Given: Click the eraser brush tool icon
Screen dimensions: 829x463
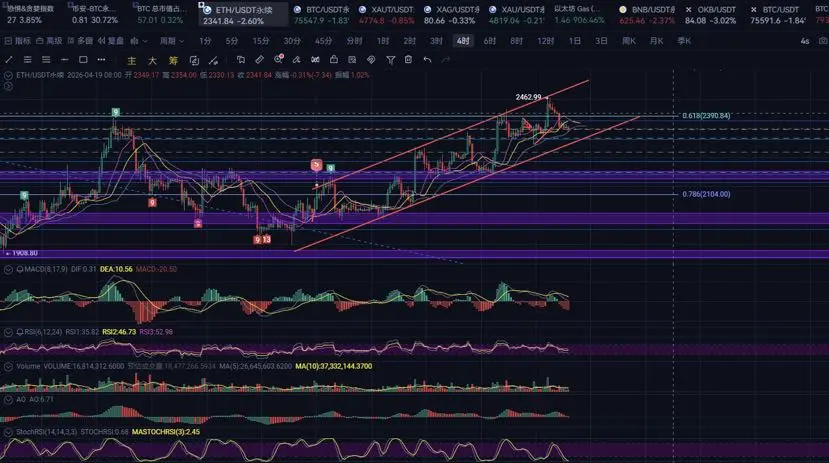Looking at the screenshot, I should pos(297,60).
